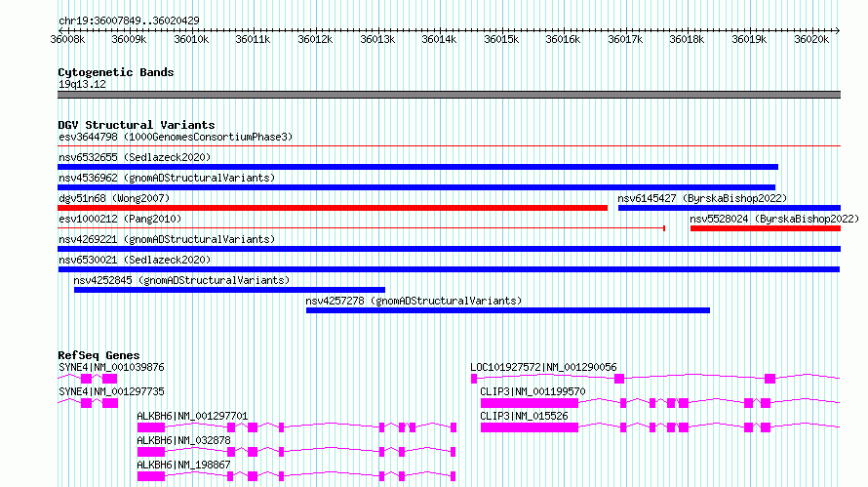Image resolution: width=868 pixels, height=487 pixels.
Task: Click the 36015k ruler tick label
Action: click(501, 39)
